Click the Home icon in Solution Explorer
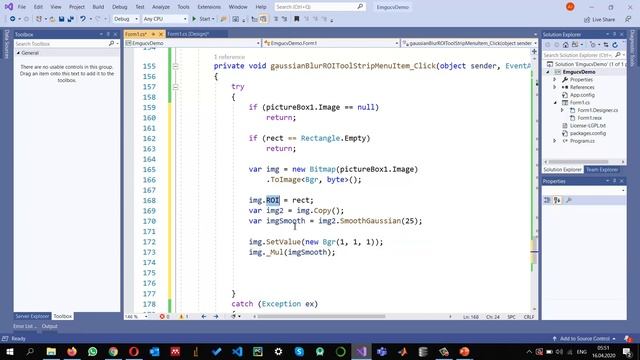 click(565, 45)
